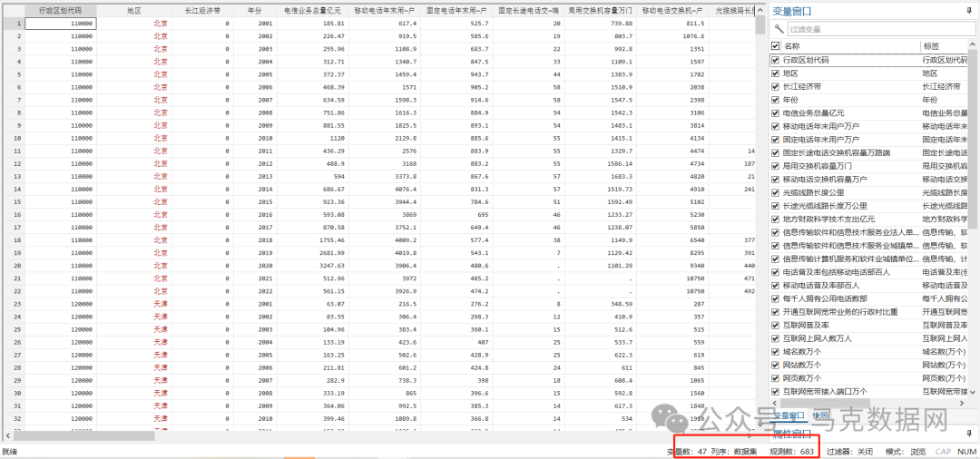Toggle the select-all checkbox beside 名称
The height and width of the screenshot is (459, 980).
point(776,46)
